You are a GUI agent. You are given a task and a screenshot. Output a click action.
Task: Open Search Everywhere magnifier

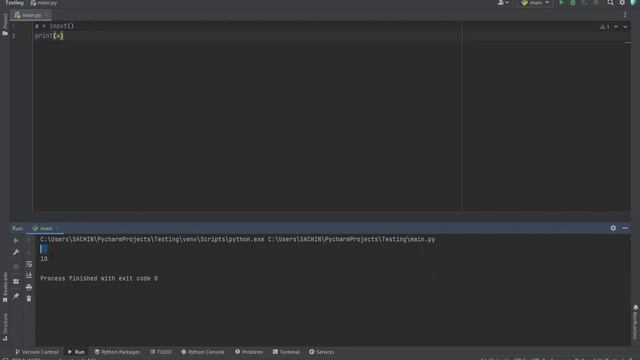pos(610,3)
